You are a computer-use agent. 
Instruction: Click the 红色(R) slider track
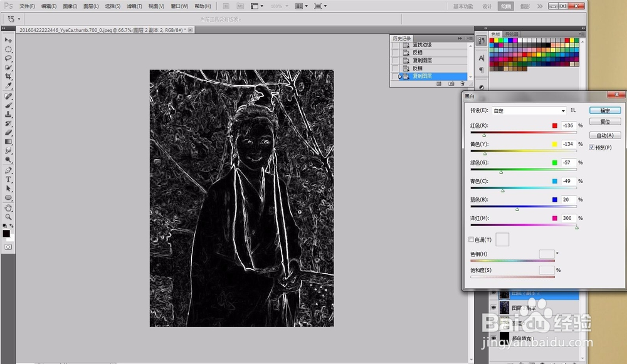coord(524,132)
